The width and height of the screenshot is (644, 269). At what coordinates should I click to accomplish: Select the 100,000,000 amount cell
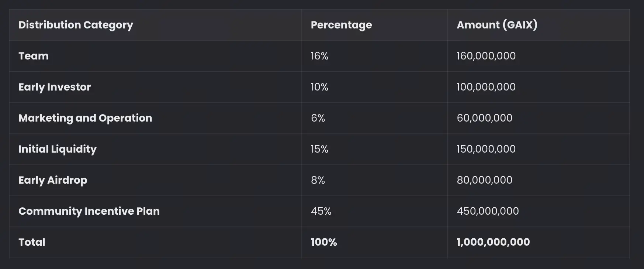pos(486,87)
